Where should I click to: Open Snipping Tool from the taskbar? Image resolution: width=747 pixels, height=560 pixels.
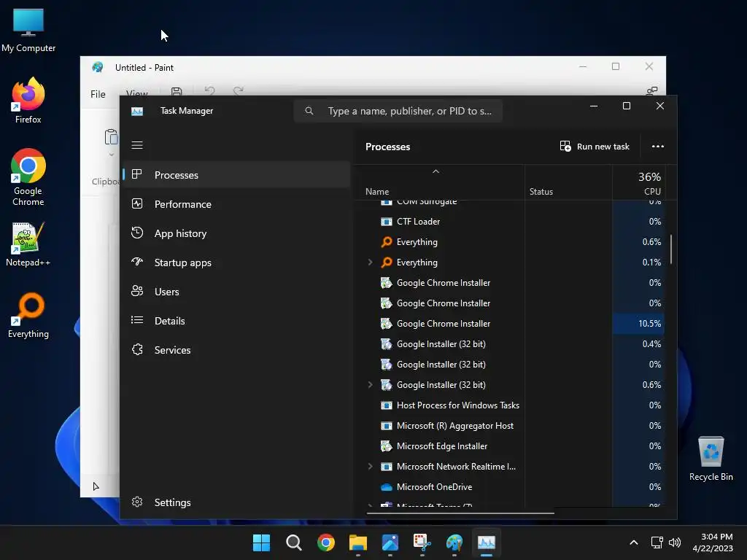[x=422, y=542]
